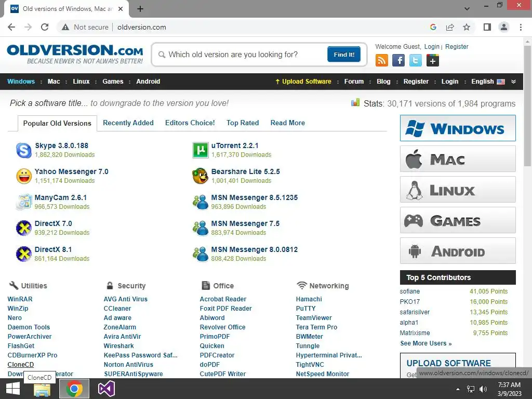Click the large Mac platform button

point(458,159)
